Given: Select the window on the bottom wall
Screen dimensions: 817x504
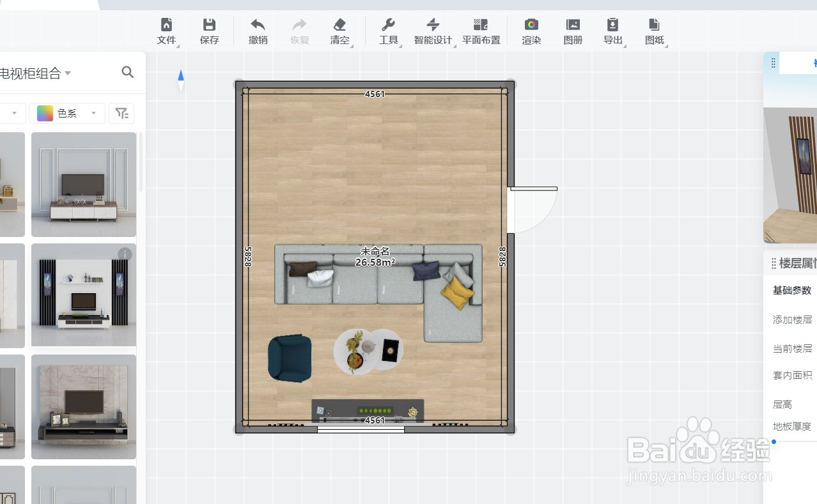Looking at the screenshot, I should tap(361, 430).
